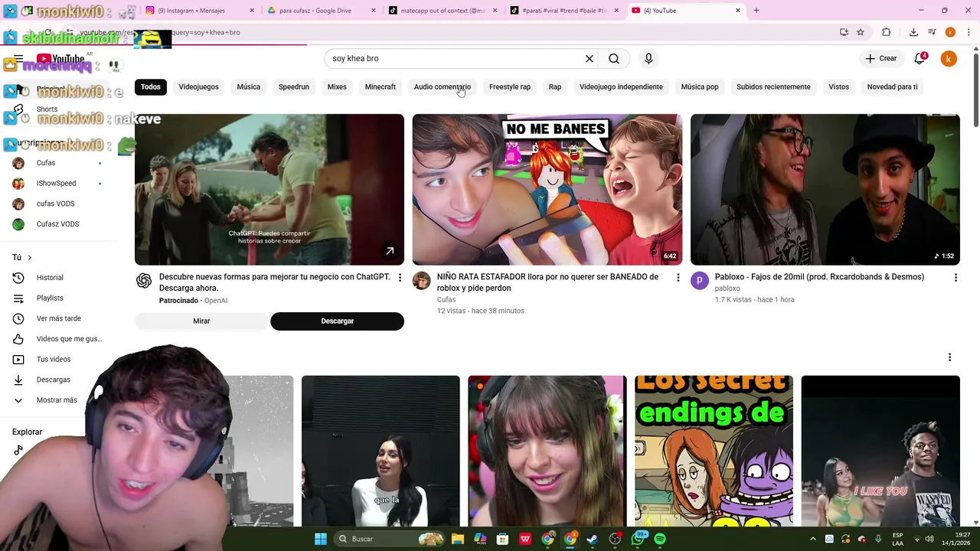This screenshot has width=980, height=551.
Task: Expand the Tú section chevron
Action: (x=30, y=257)
